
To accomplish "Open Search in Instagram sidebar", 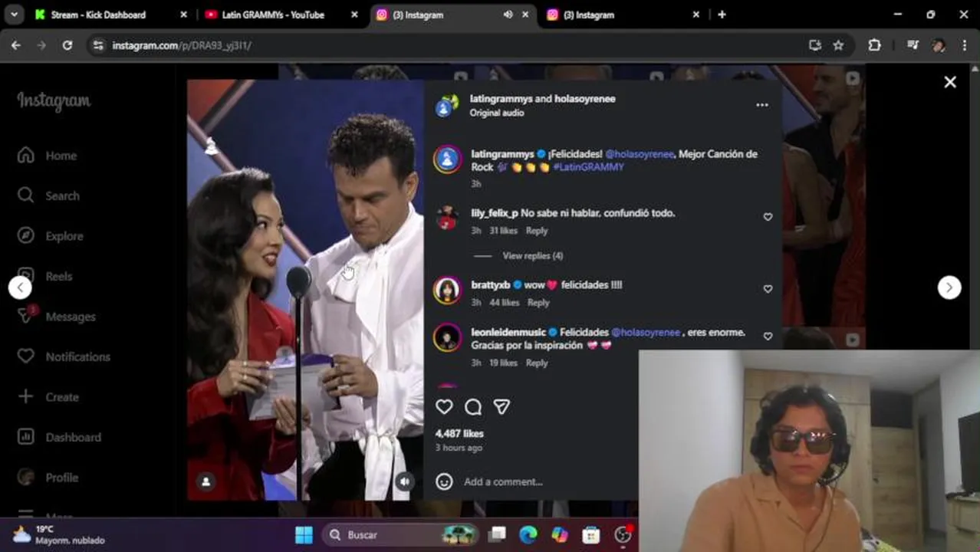I will coord(48,195).
